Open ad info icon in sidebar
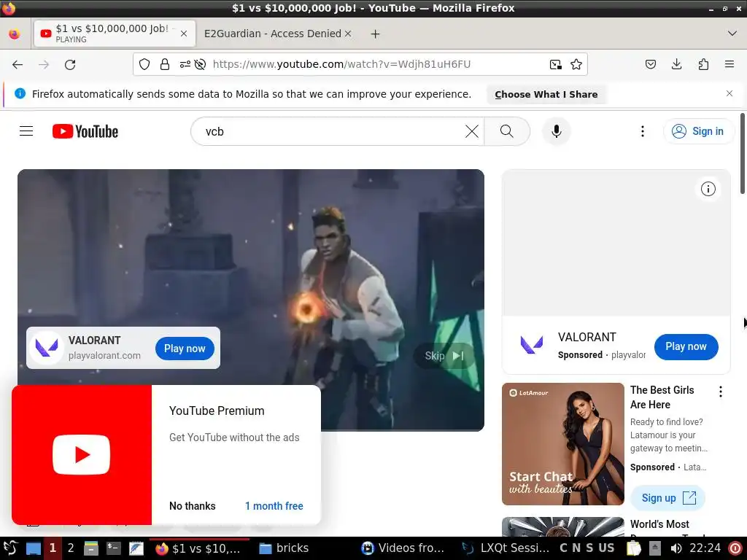This screenshot has height=560, width=747. 708,189
